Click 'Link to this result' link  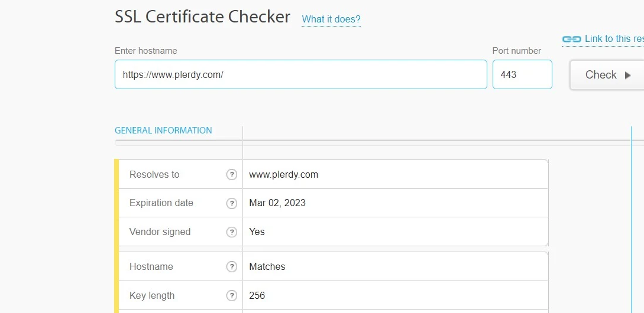pos(614,38)
